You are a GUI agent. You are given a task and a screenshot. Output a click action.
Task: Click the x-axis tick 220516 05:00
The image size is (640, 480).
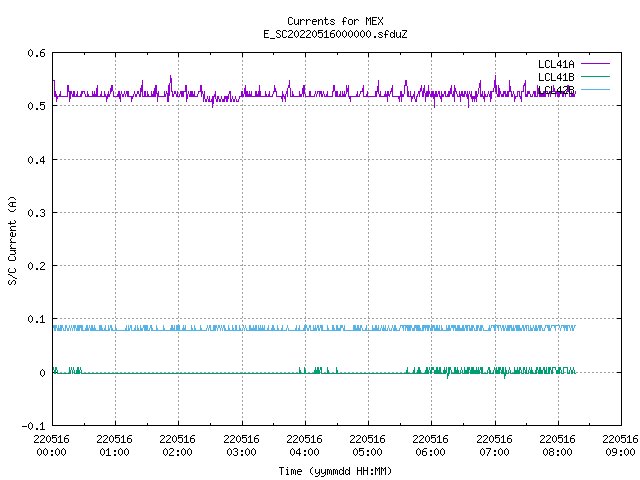(367, 446)
